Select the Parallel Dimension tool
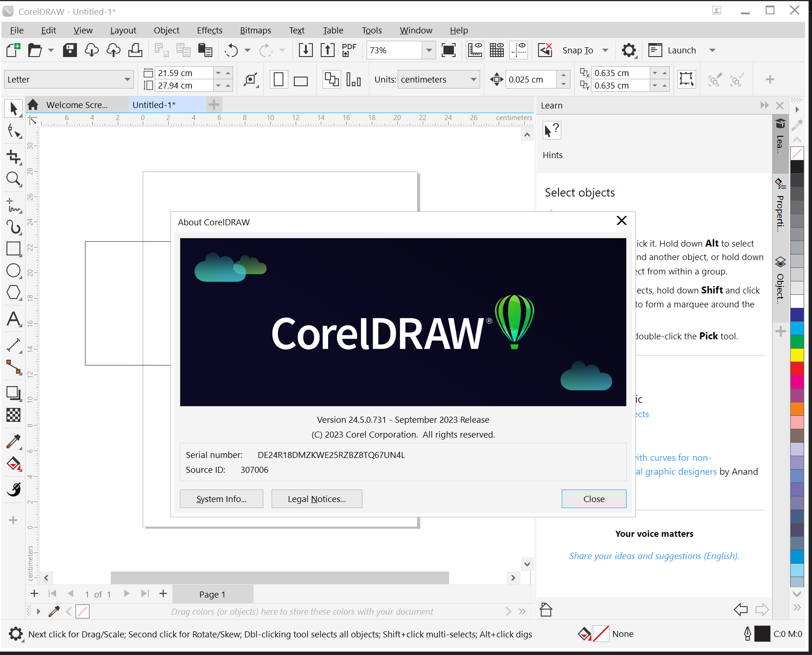Image resolution: width=812 pixels, height=655 pixels. pyautogui.click(x=13, y=345)
